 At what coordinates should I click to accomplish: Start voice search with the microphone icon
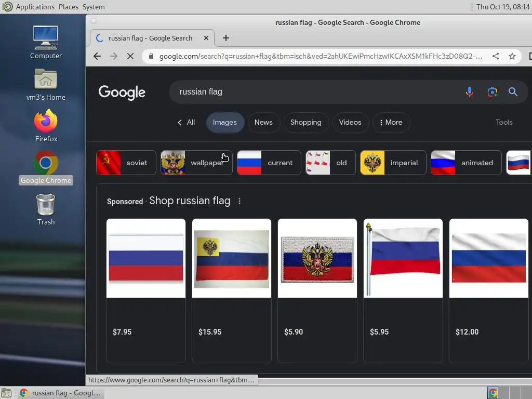coord(469,92)
